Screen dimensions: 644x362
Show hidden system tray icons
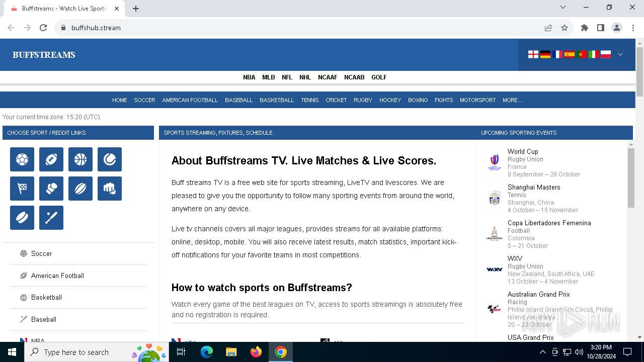pos(542,352)
